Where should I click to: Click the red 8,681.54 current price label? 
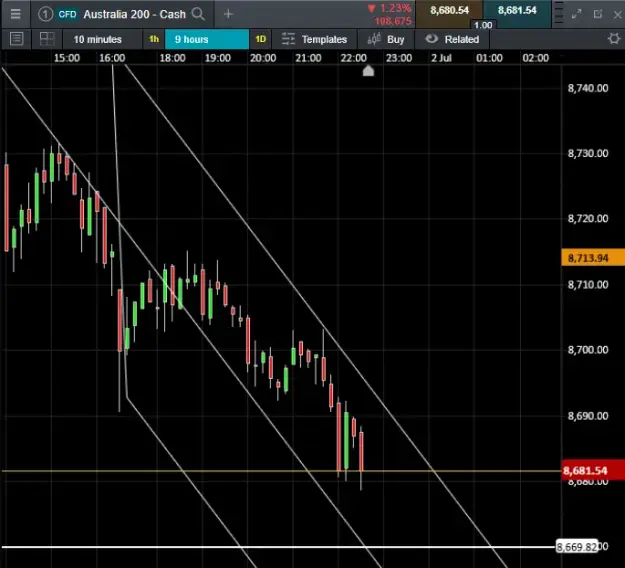point(593,471)
